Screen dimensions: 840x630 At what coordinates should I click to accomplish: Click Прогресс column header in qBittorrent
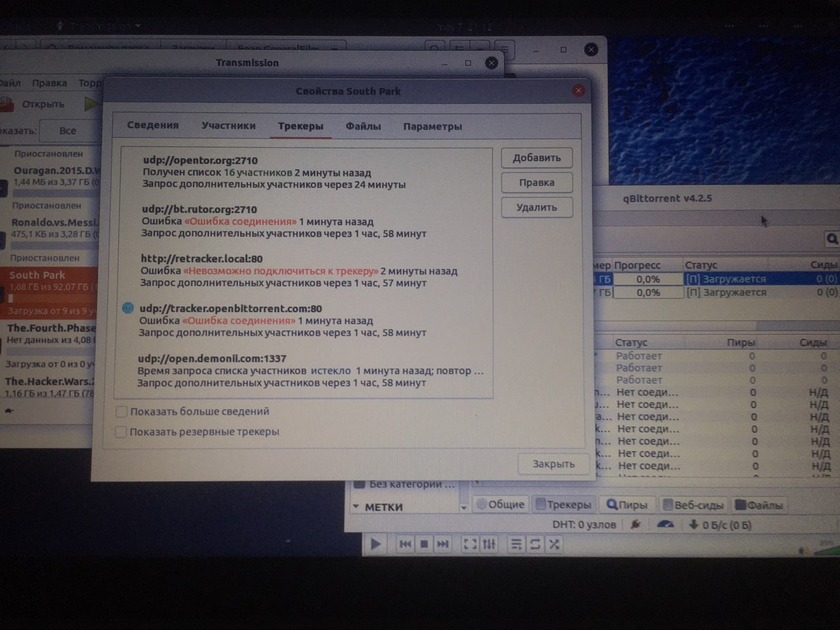pos(637,265)
